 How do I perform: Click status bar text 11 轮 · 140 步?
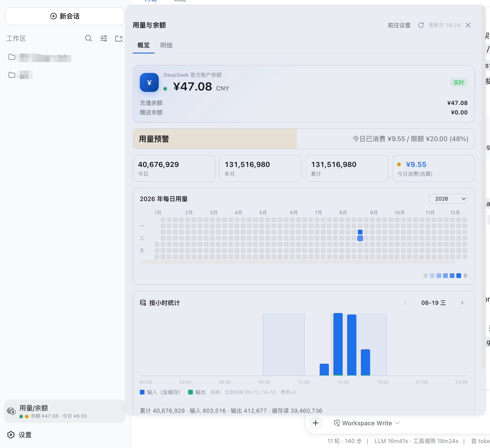coord(345,441)
